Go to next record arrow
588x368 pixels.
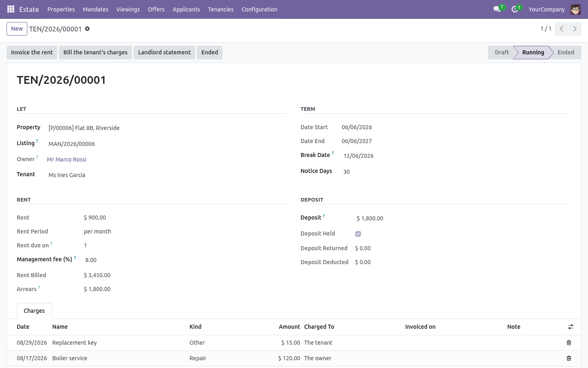575,29
